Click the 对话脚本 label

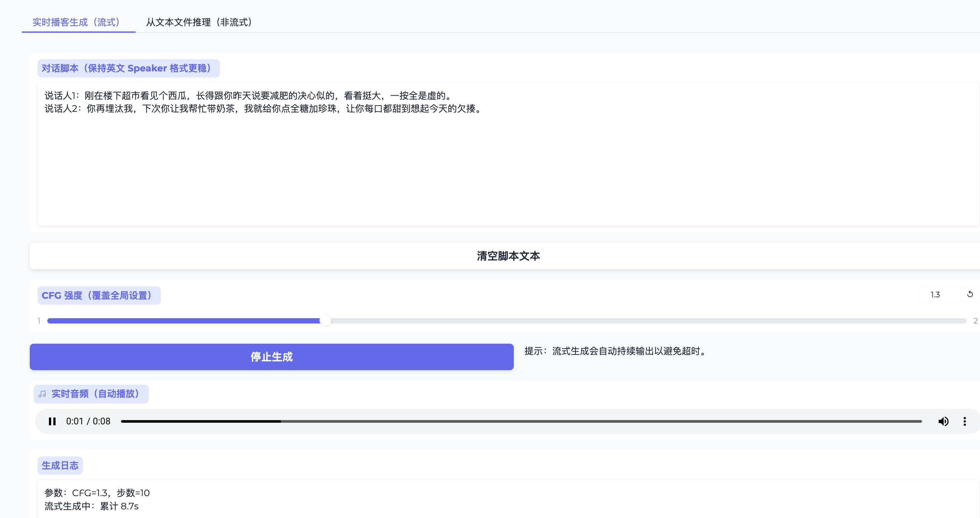(x=129, y=68)
